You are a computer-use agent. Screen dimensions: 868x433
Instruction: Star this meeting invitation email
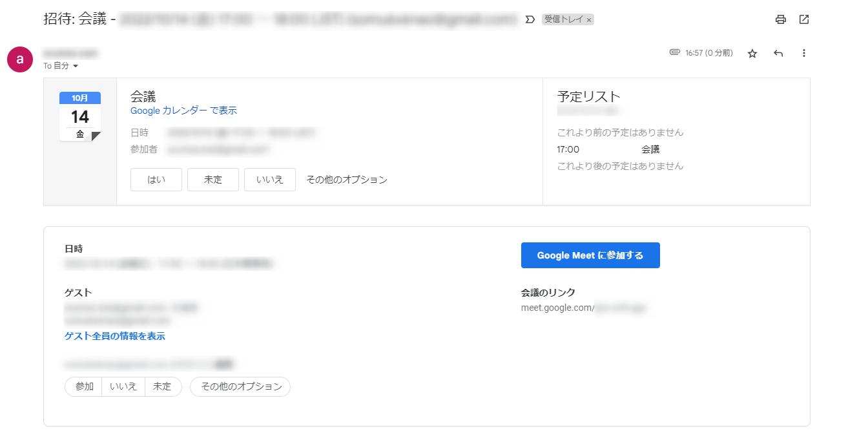click(x=752, y=54)
